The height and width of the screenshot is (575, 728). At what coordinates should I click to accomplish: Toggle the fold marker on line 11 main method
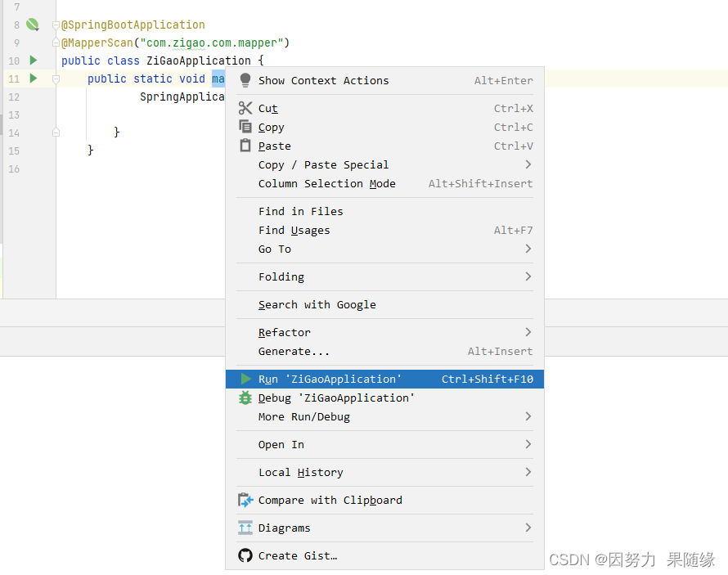[56, 79]
